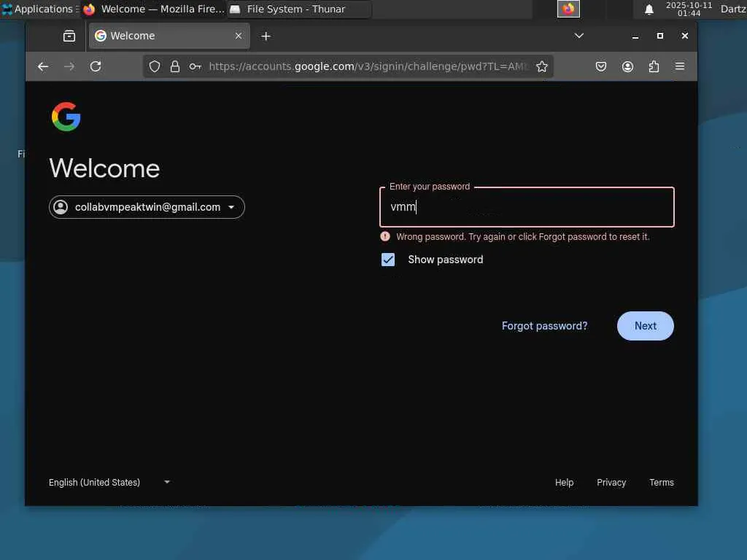The height and width of the screenshot is (560, 747).
Task: Open the Privacy link in the footer
Action: (x=611, y=483)
